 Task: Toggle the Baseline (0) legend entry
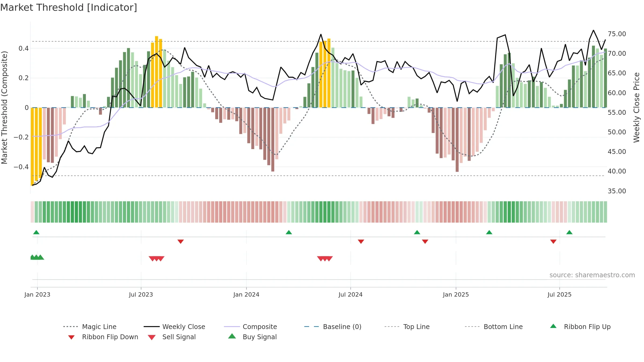333,327
